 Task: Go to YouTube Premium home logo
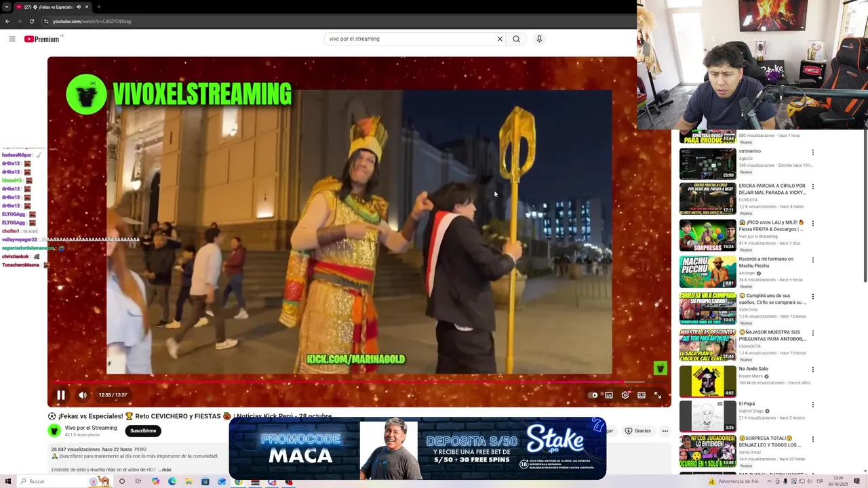click(x=43, y=39)
